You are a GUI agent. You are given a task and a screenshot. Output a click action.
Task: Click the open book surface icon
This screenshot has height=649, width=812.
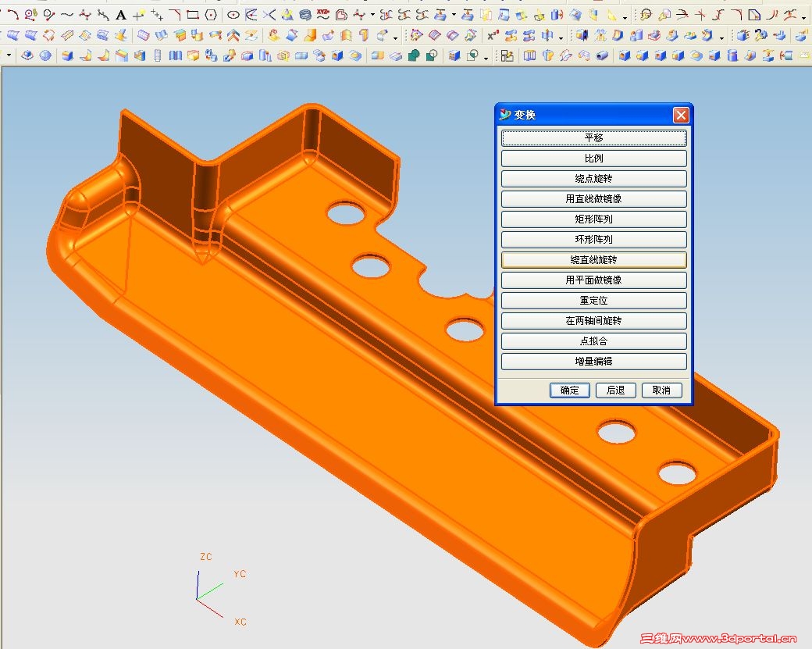point(162,34)
